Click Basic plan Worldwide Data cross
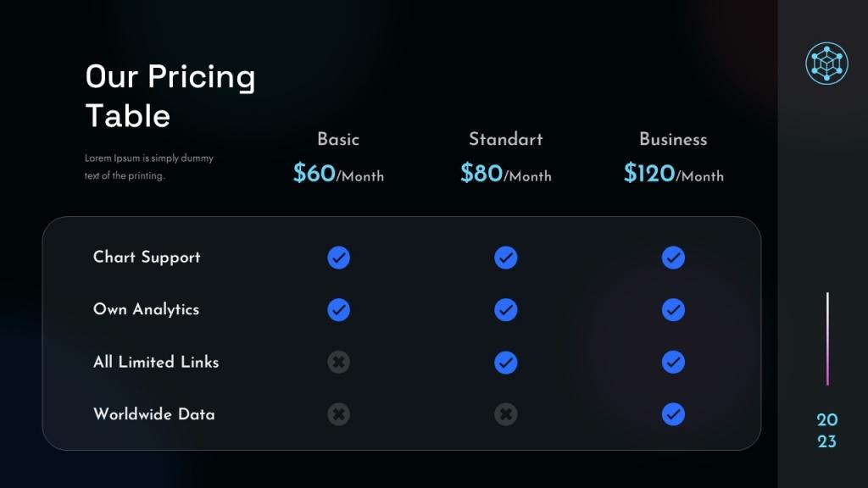Screen dimensions: 868x488 click(x=339, y=414)
